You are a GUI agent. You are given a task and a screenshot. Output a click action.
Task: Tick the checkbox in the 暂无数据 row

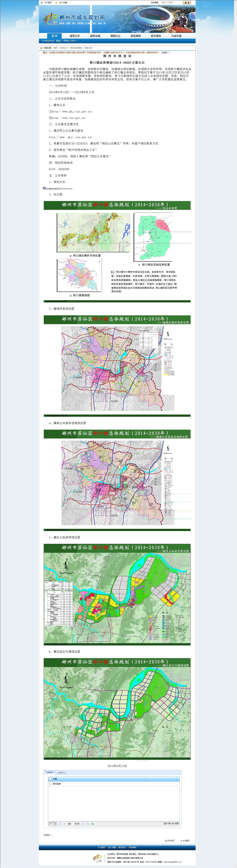(x=50, y=784)
